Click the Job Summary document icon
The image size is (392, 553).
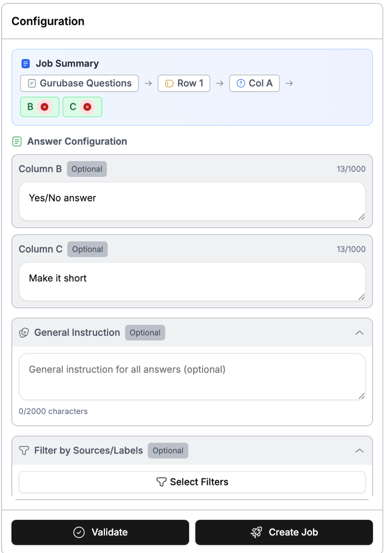pyautogui.click(x=25, y=64)
